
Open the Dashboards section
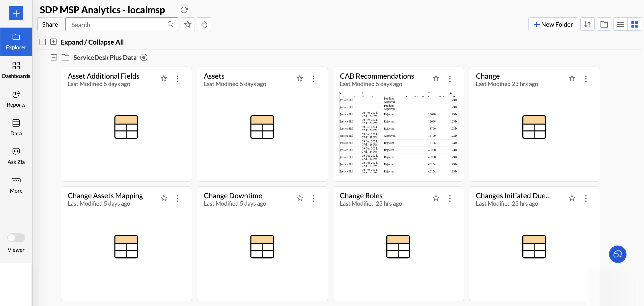(16, 70)
